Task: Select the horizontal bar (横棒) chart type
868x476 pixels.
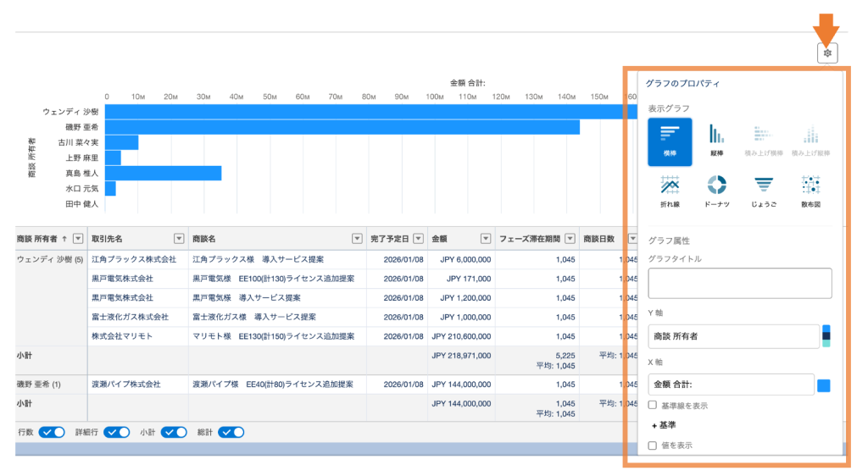Action: 670,141
